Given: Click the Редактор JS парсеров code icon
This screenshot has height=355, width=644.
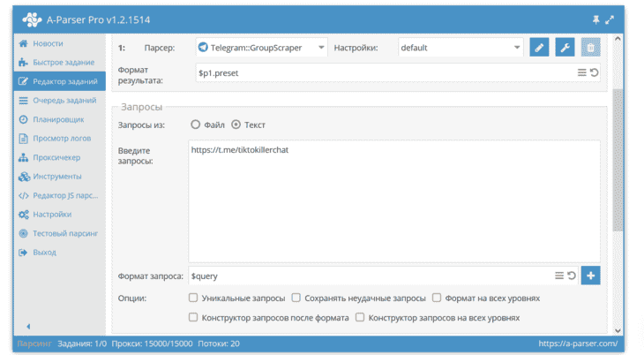Looking at the screenshot, I should [24, 195].
